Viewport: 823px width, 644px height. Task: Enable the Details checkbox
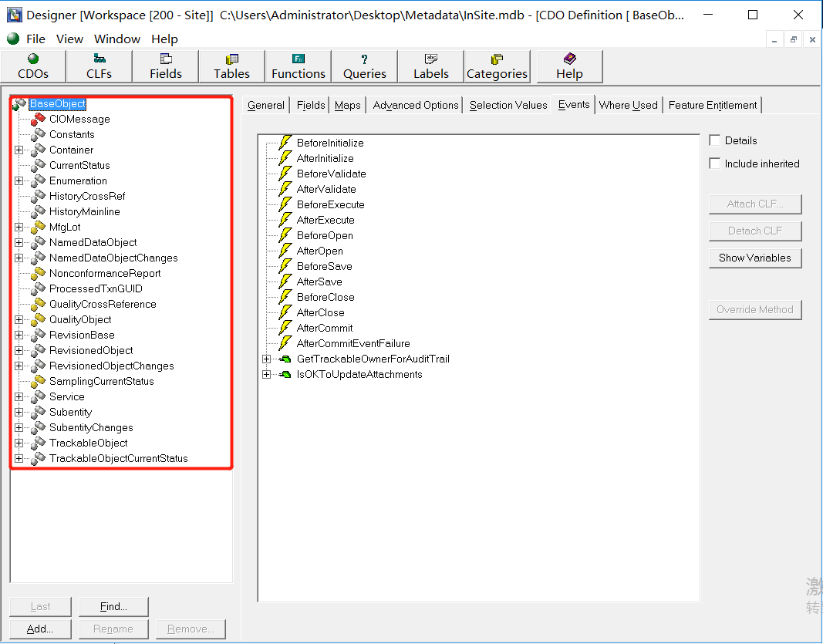click(x=715, y=140)
